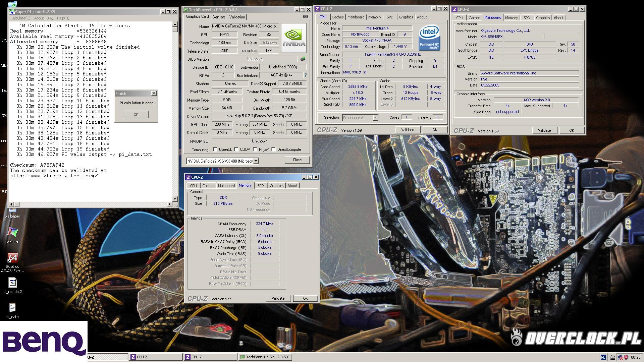Open Memory tab in CPU-Z Mainboard window
Screen dimensions: 644x362
511,18
